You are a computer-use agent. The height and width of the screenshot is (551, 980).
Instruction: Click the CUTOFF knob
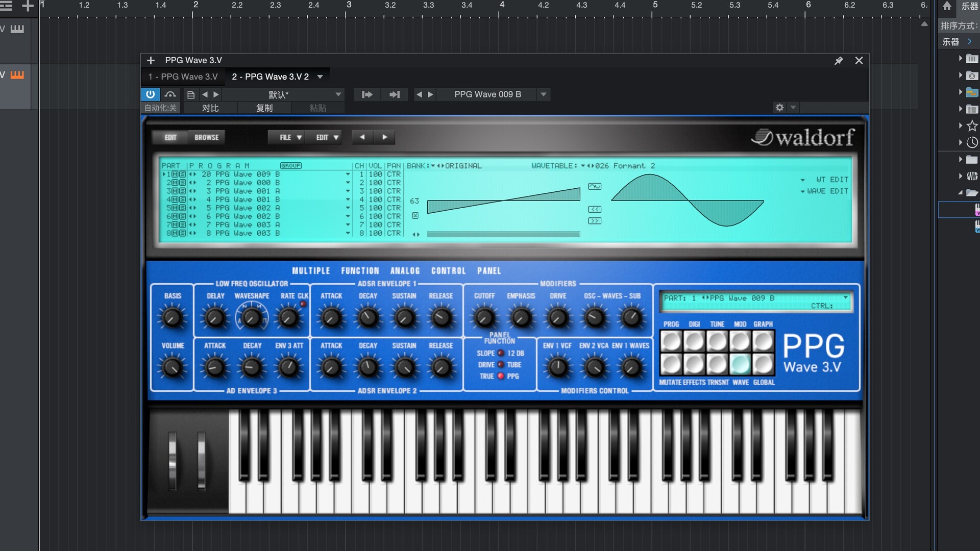coord(484,318)
